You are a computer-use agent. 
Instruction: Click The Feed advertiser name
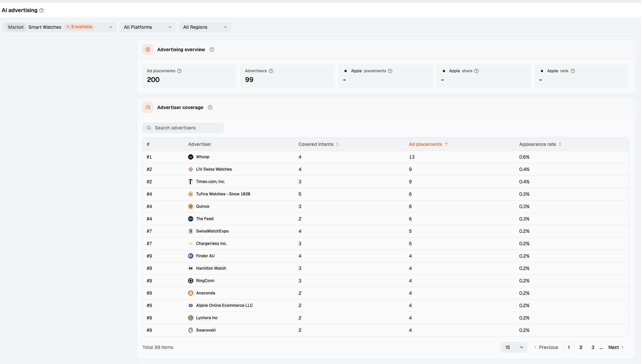(x=205, y=219)
